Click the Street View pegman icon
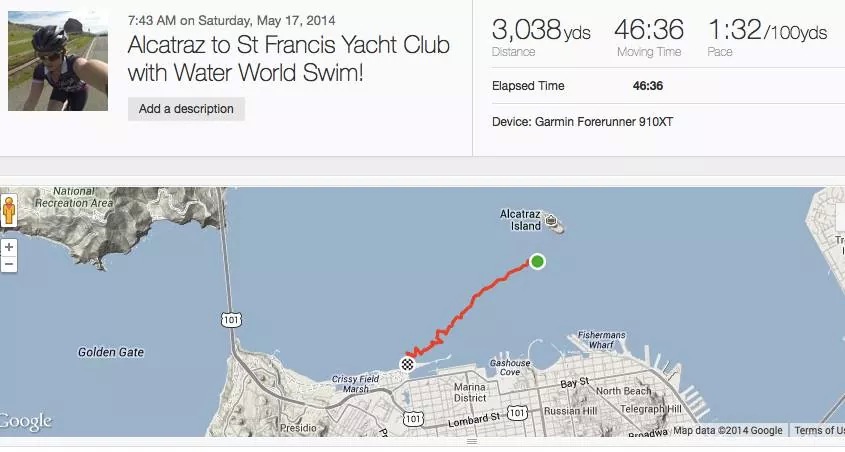Viewport: 845px width, 452px height. 9,212
